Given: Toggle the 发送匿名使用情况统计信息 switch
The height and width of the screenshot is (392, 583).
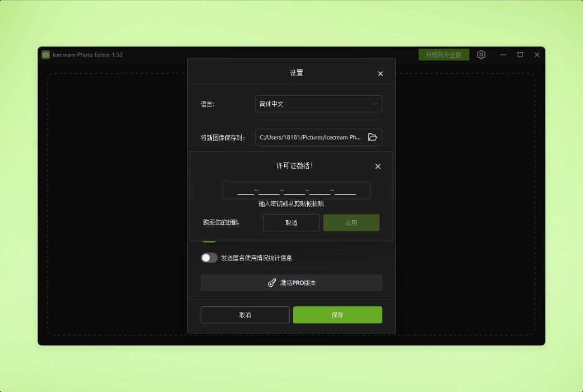Looking at the screenshot, I should click(210, 258).
